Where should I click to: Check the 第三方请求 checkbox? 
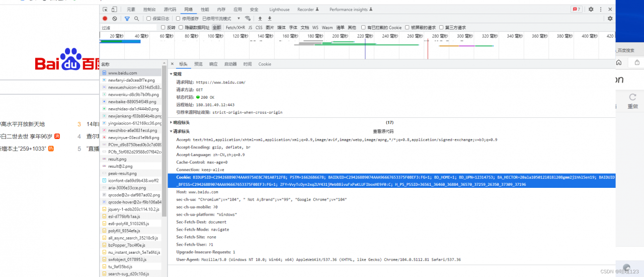[441, 28]
